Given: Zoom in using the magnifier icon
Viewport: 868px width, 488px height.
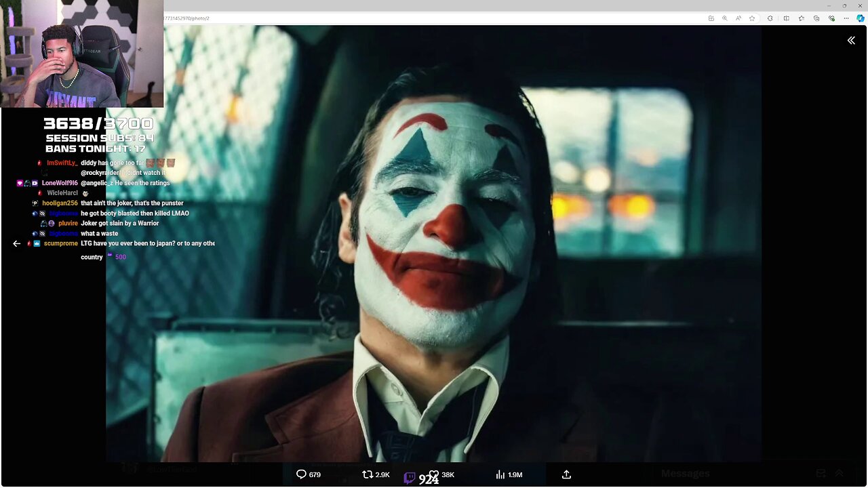Looking at the screenshot, I should click(724, 18).
